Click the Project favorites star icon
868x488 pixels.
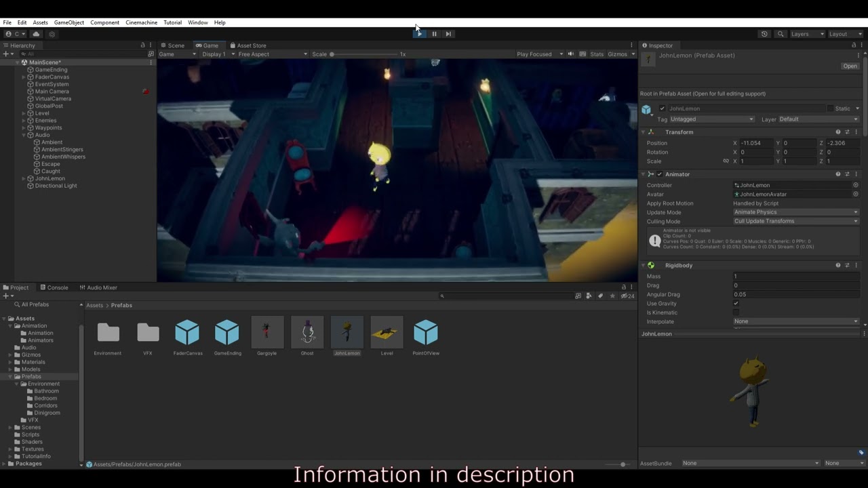(x=613, y=296)
